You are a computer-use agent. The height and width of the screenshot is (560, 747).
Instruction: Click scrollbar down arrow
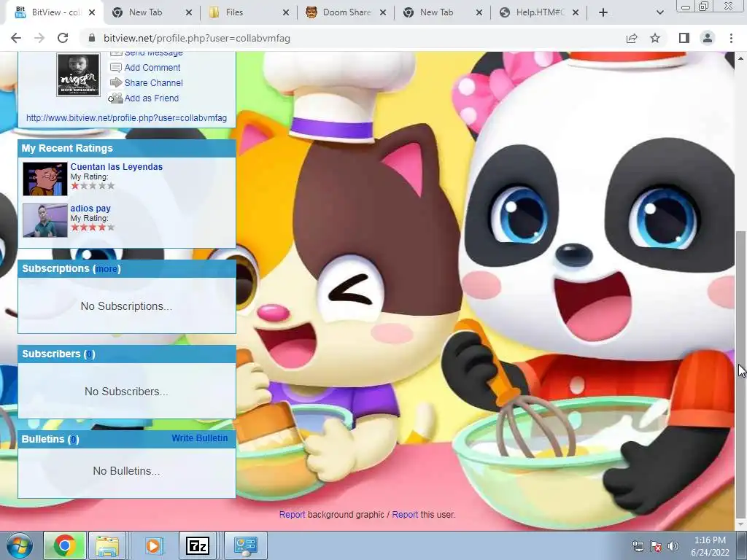741,524
